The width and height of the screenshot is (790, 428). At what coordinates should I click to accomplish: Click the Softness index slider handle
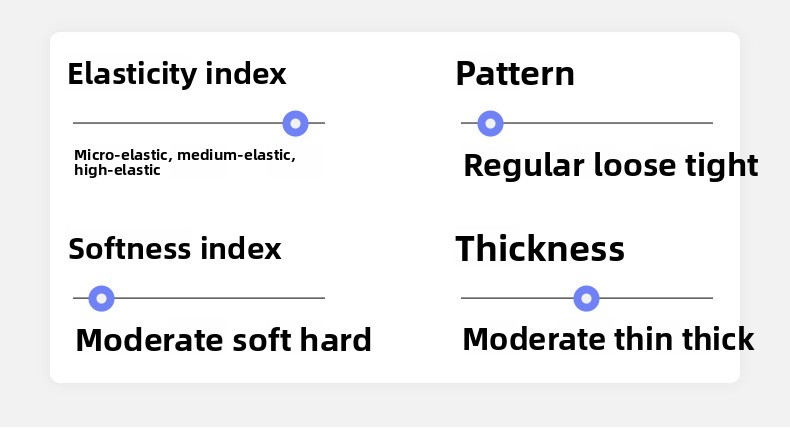(101, 298)
